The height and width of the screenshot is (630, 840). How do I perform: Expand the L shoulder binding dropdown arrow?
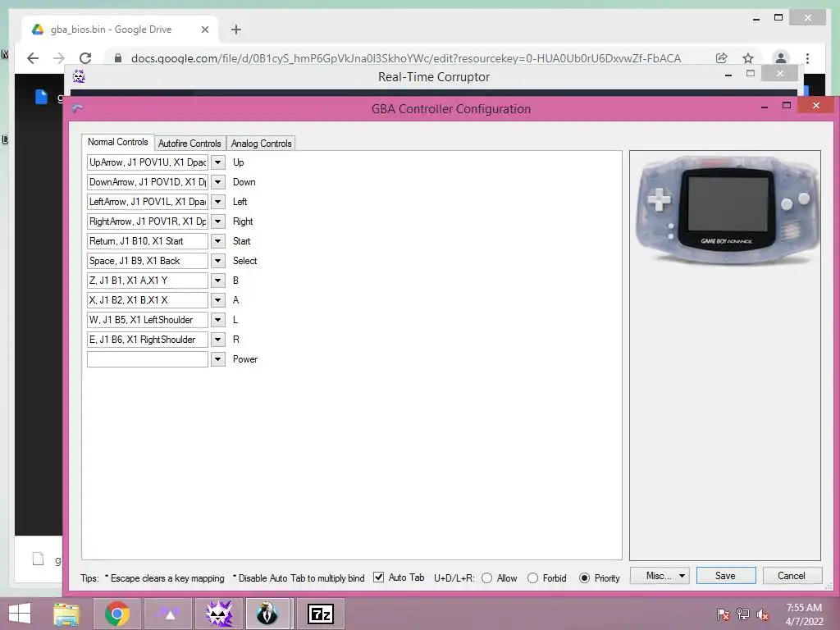pyautogui.click(x=217, y=320)
